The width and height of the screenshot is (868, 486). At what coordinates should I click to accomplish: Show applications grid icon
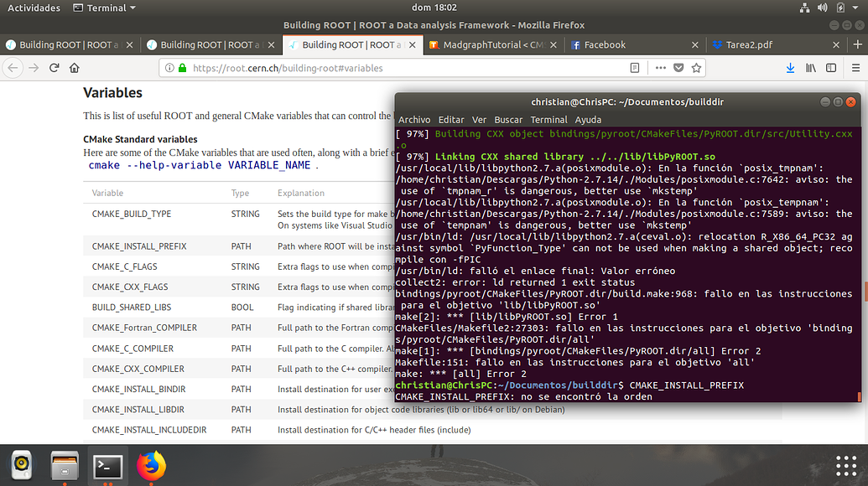(846, 466)
